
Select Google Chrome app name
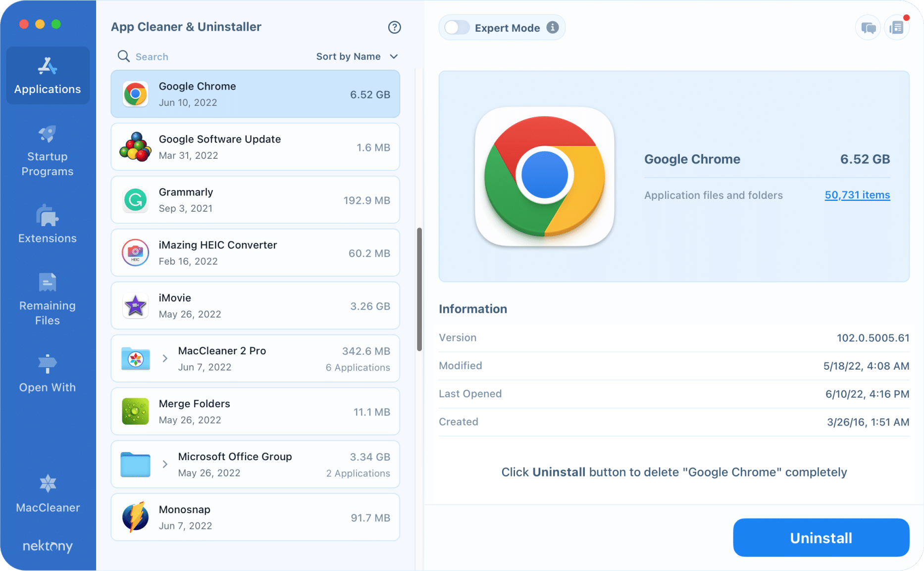coord(197,86)
